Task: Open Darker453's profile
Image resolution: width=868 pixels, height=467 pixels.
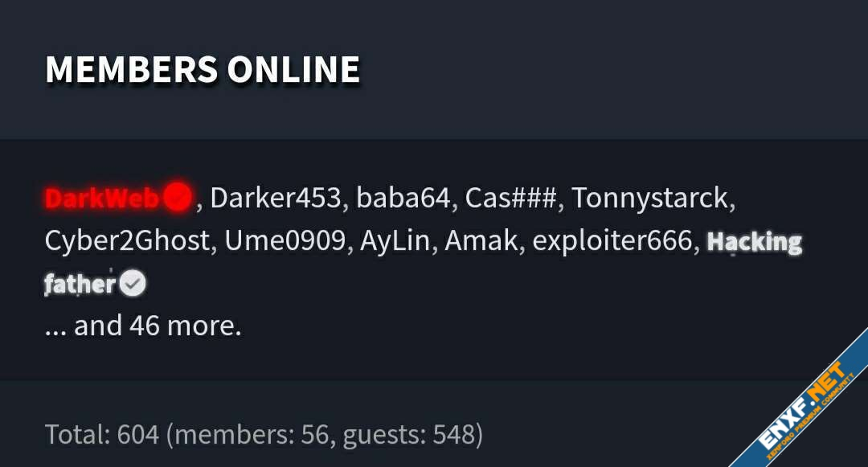Action: (x=275, y=198)
